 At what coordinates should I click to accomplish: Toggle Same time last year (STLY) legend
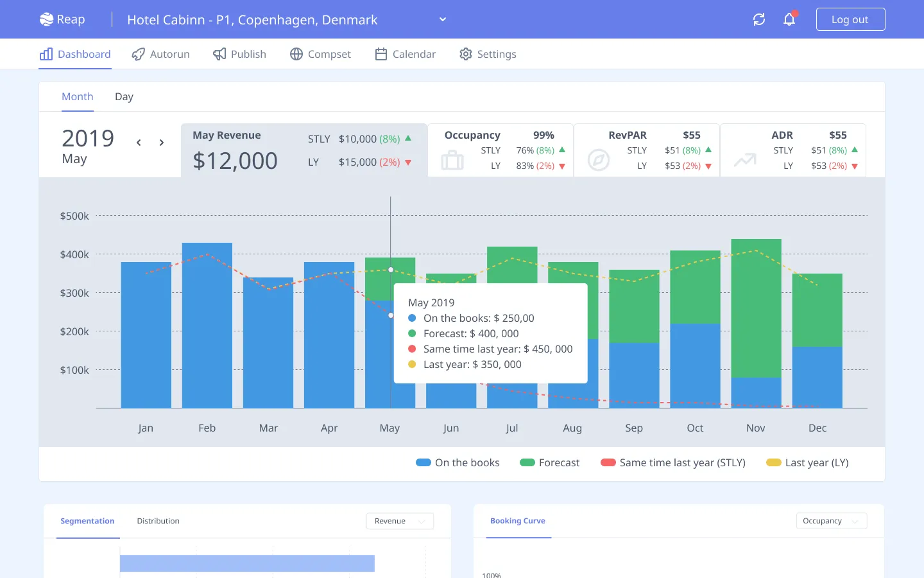pyautogui.click(x=673, y=462)
